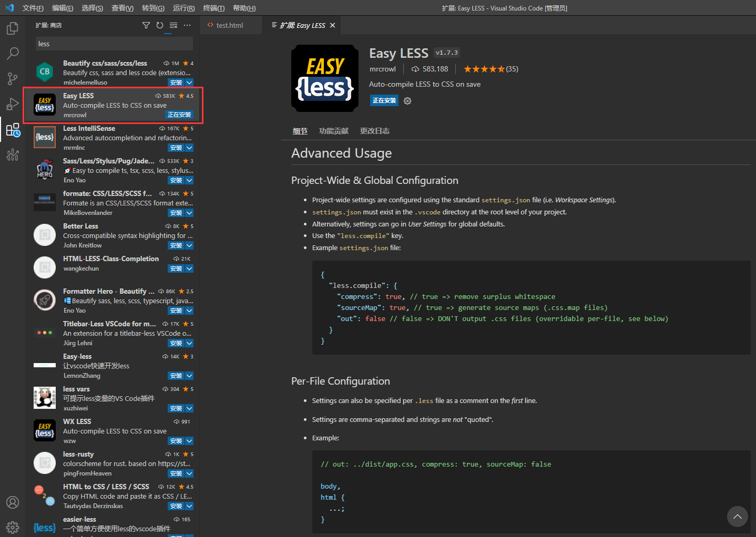This screenshot has height=537, width=756.
Task: Open the Extensions view icon
Action: pyautogui.click(x=13, y=129)
